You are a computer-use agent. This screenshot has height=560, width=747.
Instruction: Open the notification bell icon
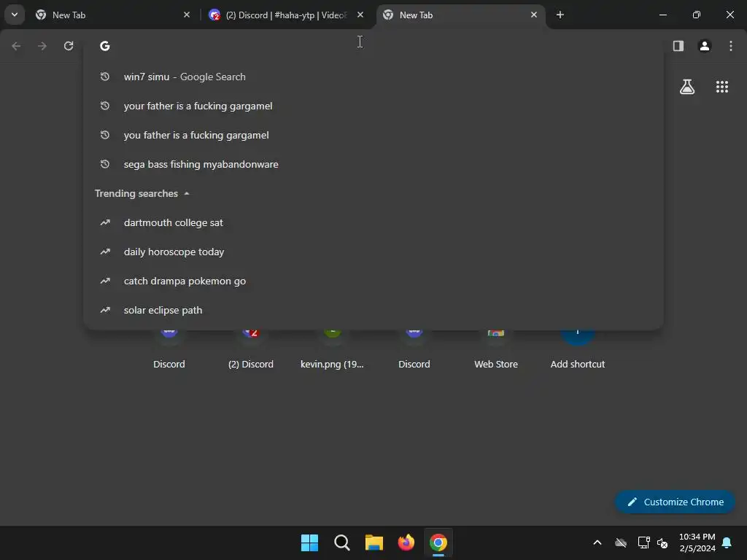tap(727, 542)
